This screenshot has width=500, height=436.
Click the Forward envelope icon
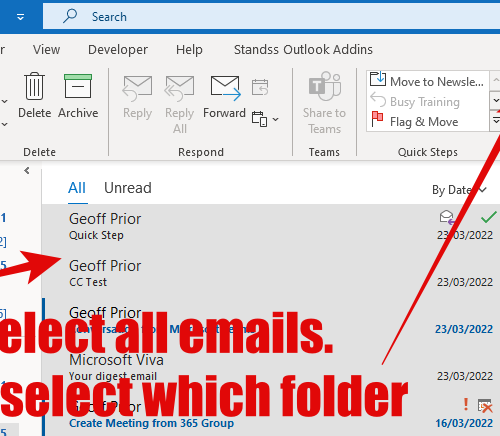point(225,88)
